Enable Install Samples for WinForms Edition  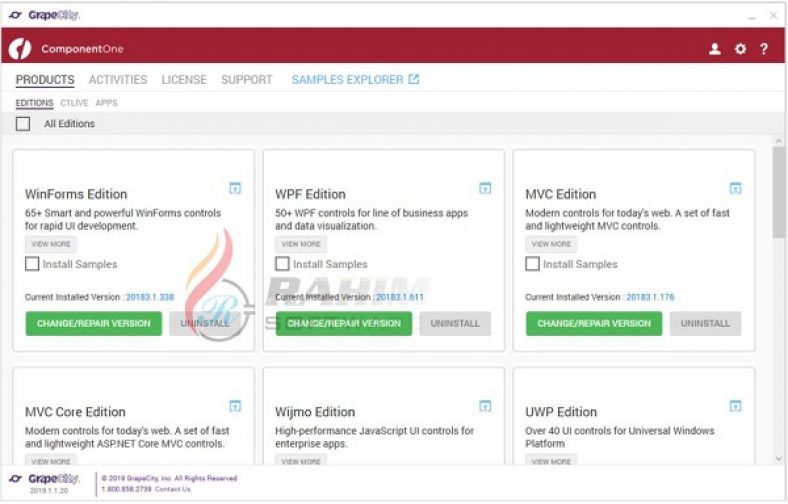point(32,264)
